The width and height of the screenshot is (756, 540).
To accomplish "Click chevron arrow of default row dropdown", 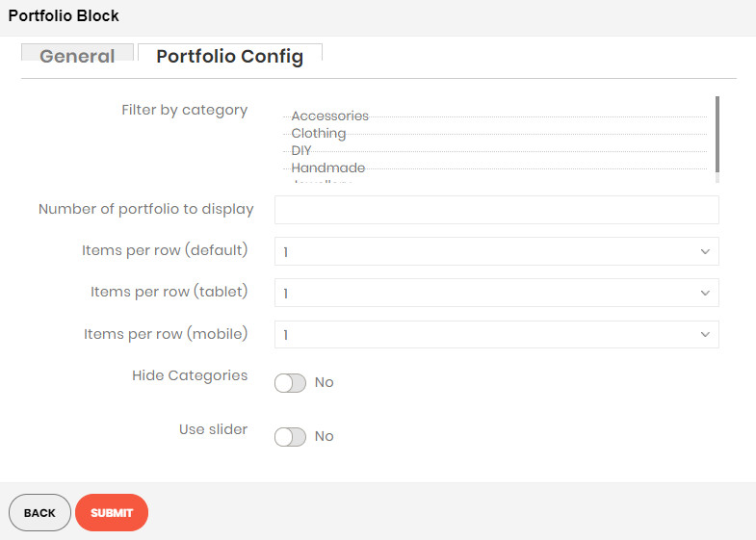I will pos(705,251).
